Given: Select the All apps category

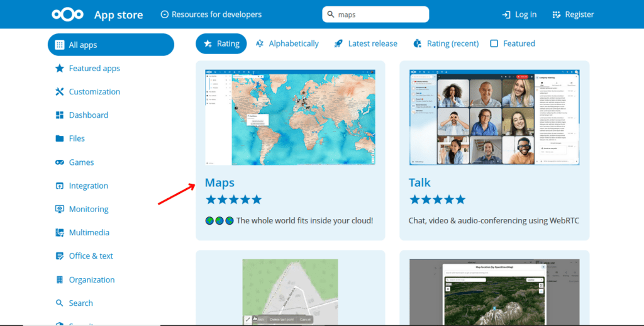Looking at the screenshot, I should tap(111, 45).
